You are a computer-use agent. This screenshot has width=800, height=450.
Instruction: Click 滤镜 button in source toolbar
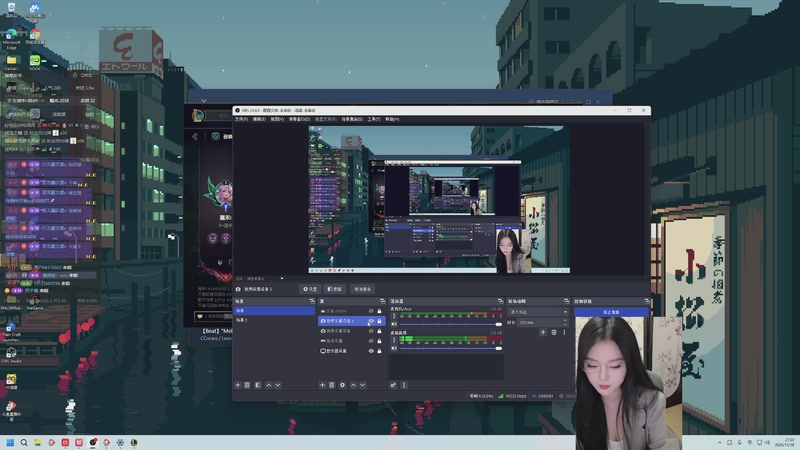(335, 289)
